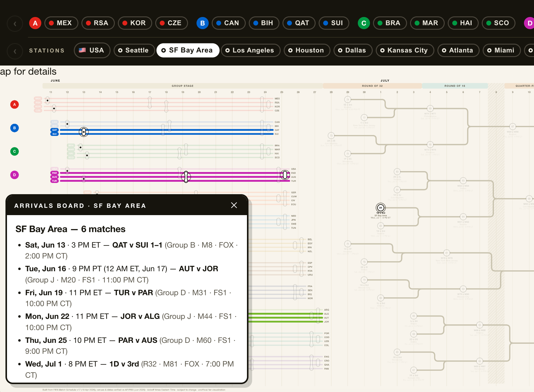Select the SCO team chip
This screenshot has width=534, height=392.
498,23
